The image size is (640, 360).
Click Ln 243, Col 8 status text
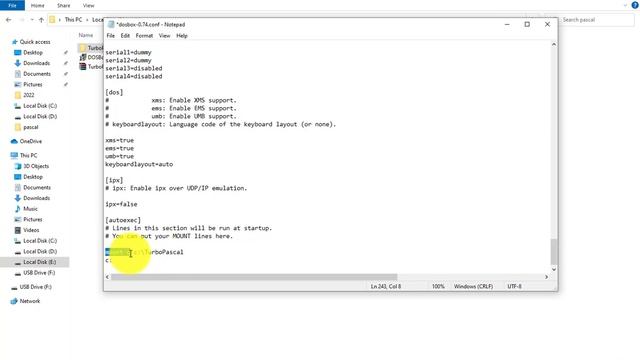(386, 287)
